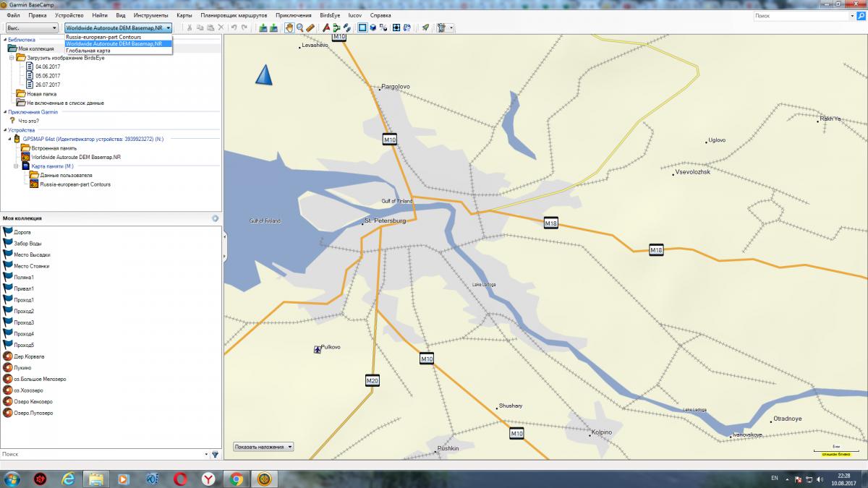Image resolution: width=868 pixels, height=488 pixels.
Task: Toggle the 2D map view button
Action: 362,27
